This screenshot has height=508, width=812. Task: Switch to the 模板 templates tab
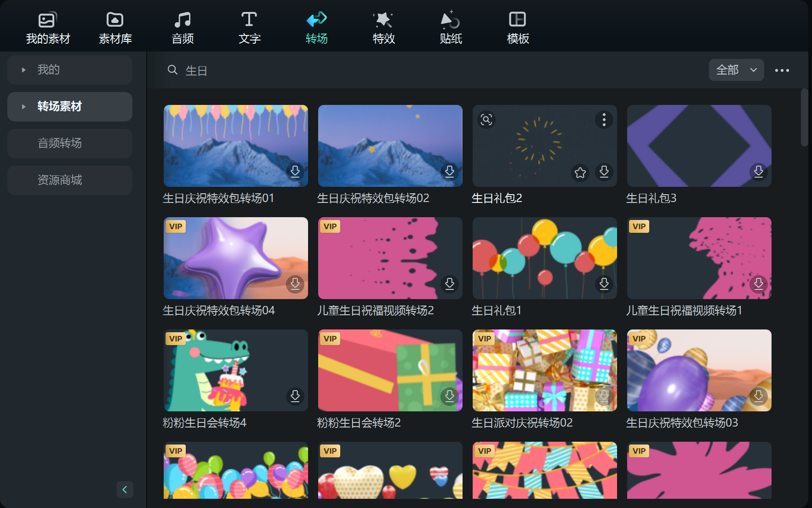(518, 28)
